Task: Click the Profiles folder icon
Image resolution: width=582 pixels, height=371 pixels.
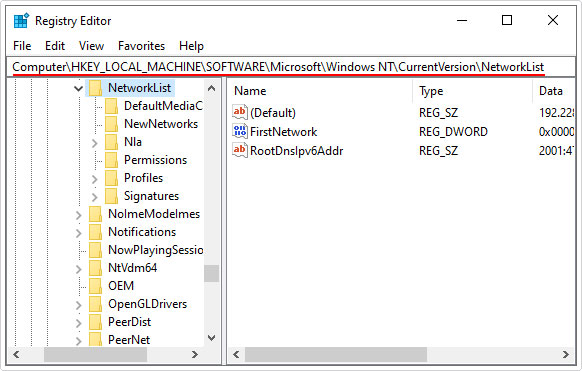Action: pyautogui.click(x=111, y=178)
